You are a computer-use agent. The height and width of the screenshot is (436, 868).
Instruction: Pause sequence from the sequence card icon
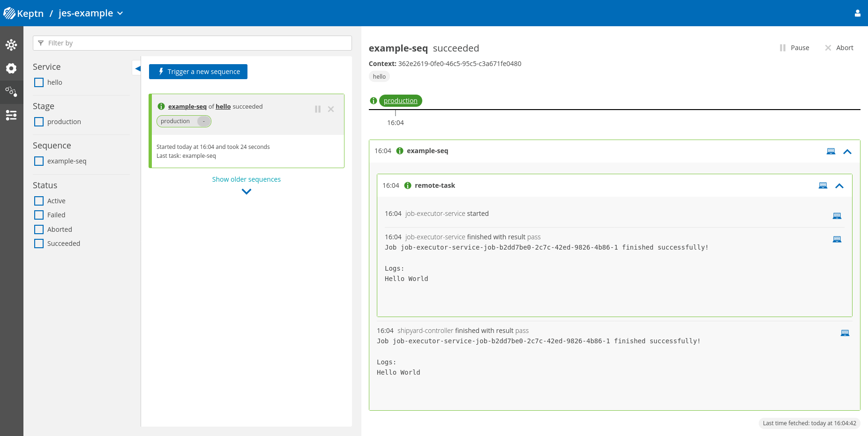coord(318,109)
